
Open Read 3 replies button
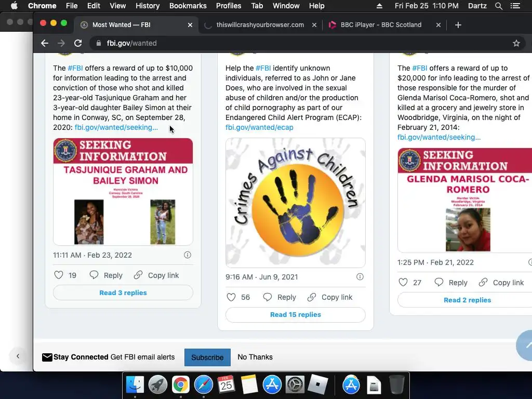123,292
